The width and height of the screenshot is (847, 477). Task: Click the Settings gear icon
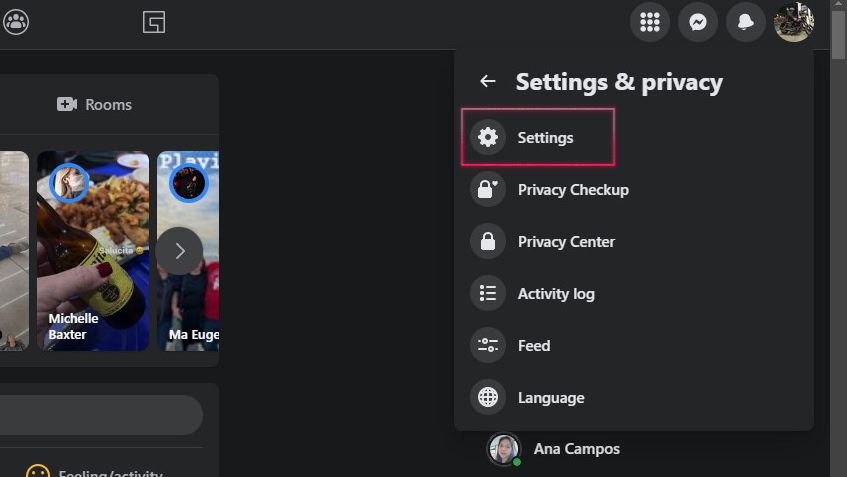488,137
